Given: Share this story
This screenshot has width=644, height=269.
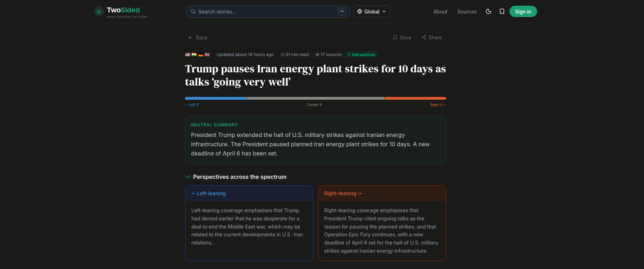Looking at the screenshot, I should click(x=432, y=38).
